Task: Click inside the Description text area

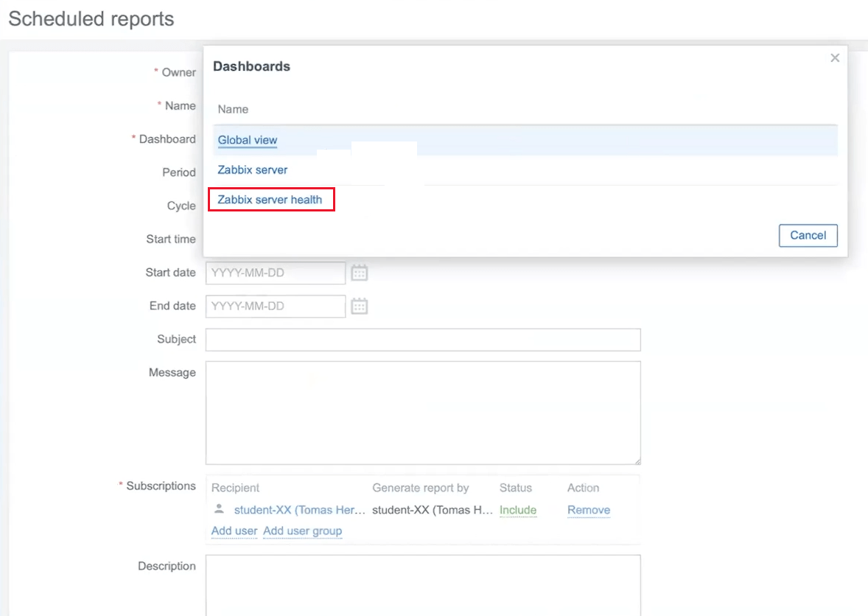Action: point(422,585)
